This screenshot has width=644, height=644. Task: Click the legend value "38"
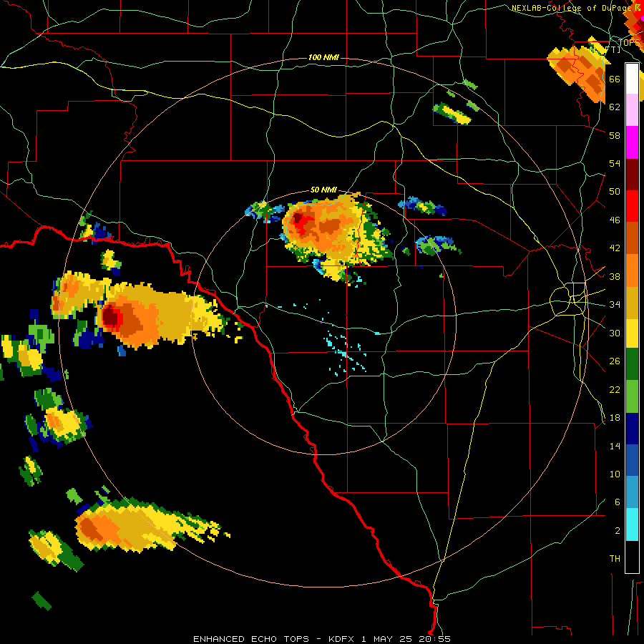click(x=615, y=277)
